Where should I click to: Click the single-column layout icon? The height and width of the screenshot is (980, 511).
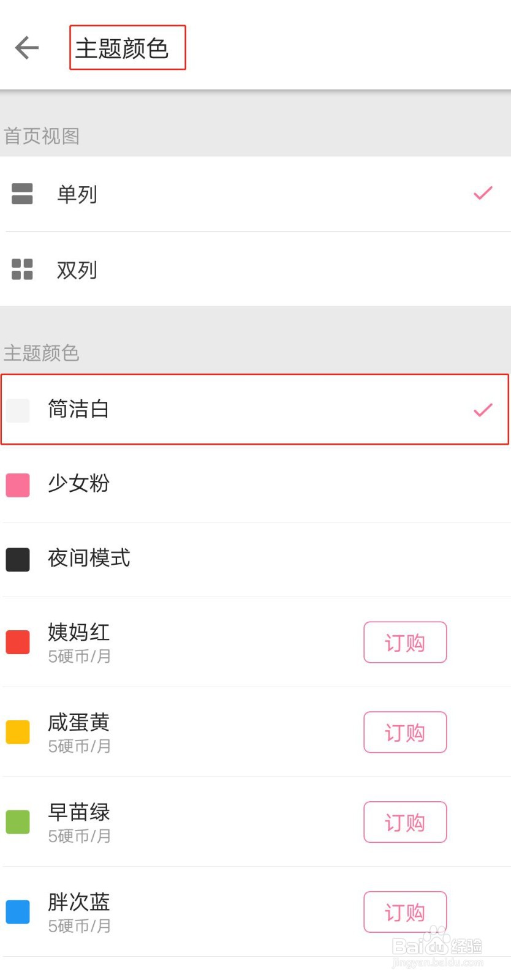[22, 194]
